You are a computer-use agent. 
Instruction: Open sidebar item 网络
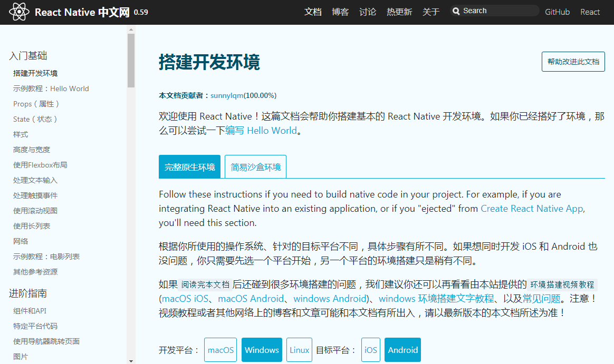[21, 241]
